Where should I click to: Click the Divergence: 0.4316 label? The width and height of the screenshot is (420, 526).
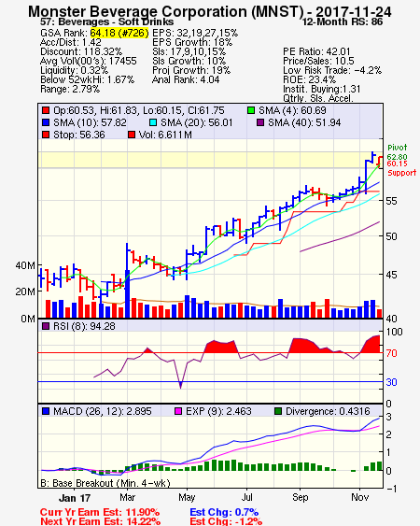click(x=328, y=411)
